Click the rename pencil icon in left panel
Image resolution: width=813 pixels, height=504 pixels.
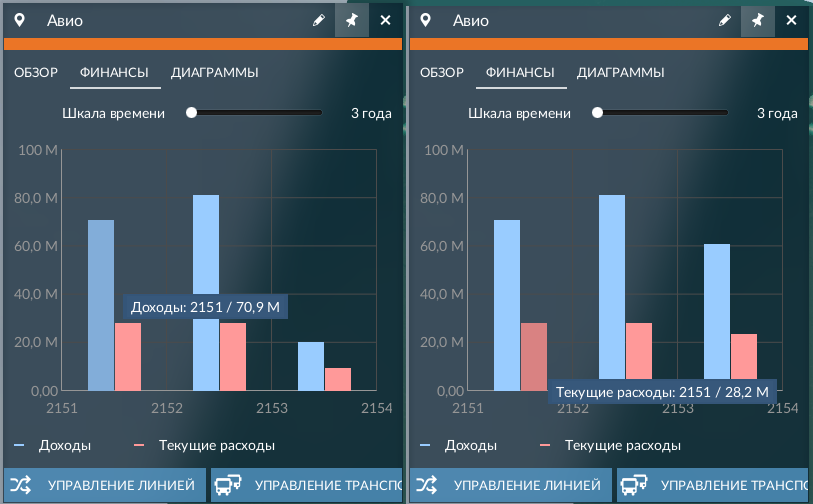coord(318,20)
